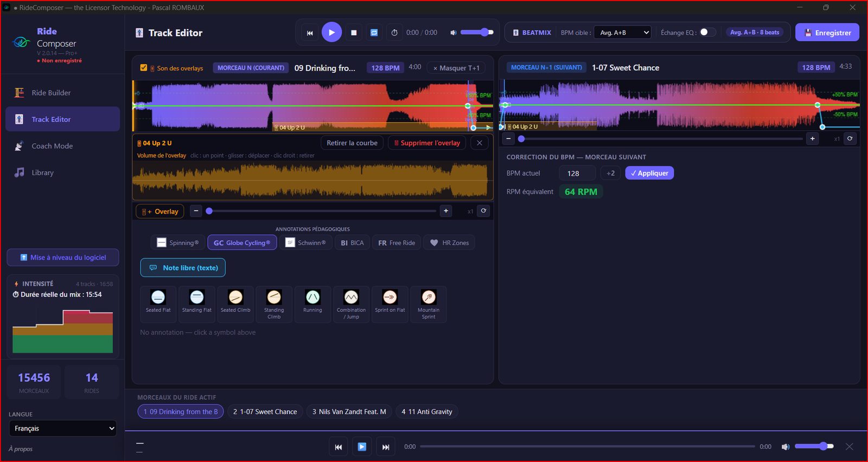868x462 pixels.
Task: Select the Running annotation symbol
Action: (x=312, y=304)
